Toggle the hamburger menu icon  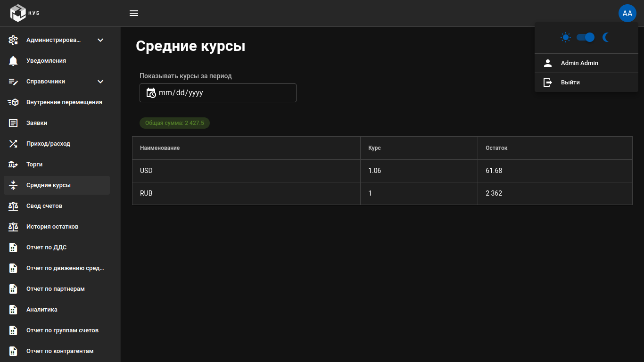click(x=134, y=13)
